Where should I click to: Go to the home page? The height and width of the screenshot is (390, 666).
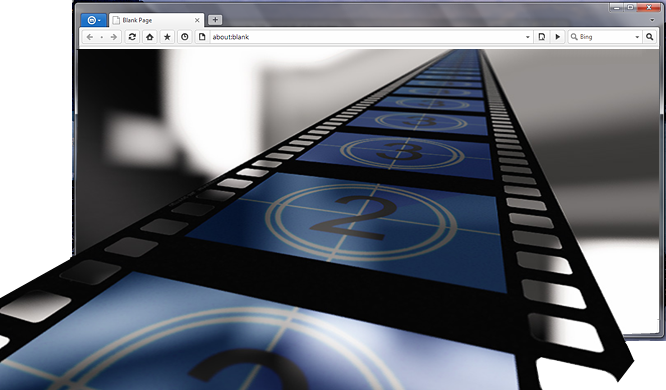[150, 37]
